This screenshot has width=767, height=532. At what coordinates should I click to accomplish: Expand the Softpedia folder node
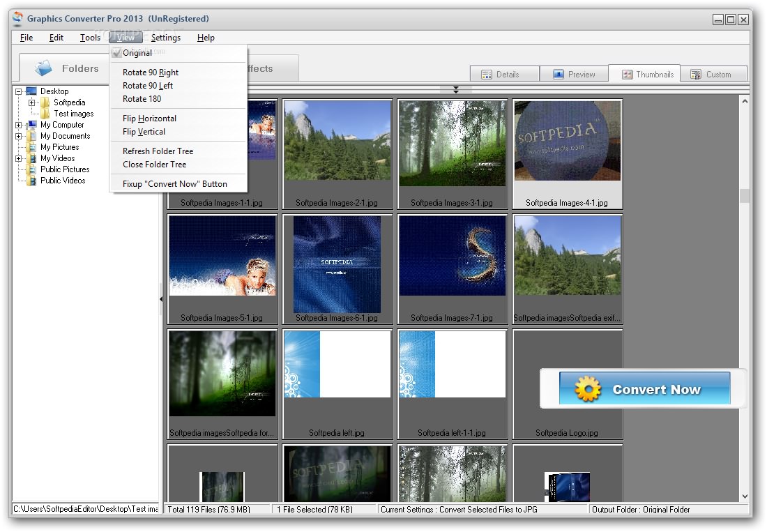click(x=31, y=102)
